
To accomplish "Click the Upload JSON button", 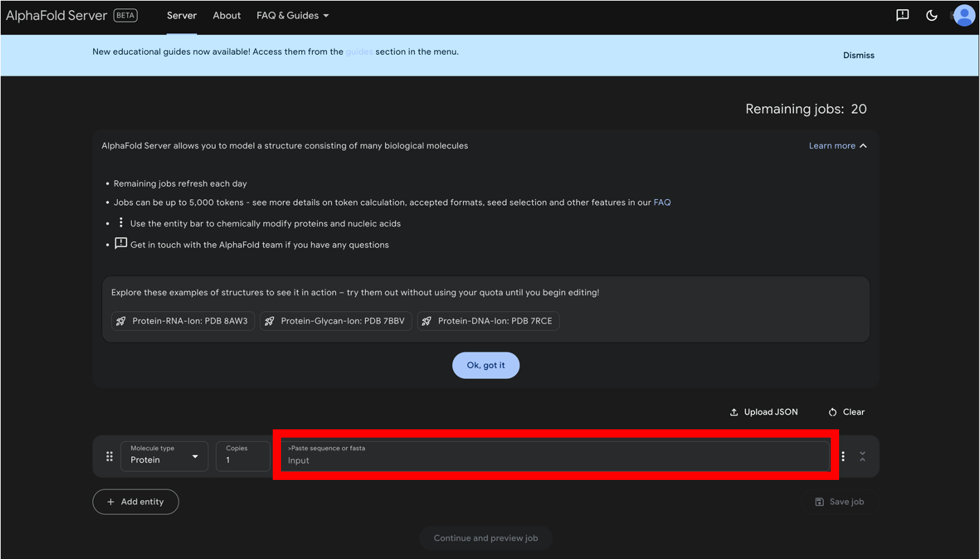I will [x=763, y=412].
